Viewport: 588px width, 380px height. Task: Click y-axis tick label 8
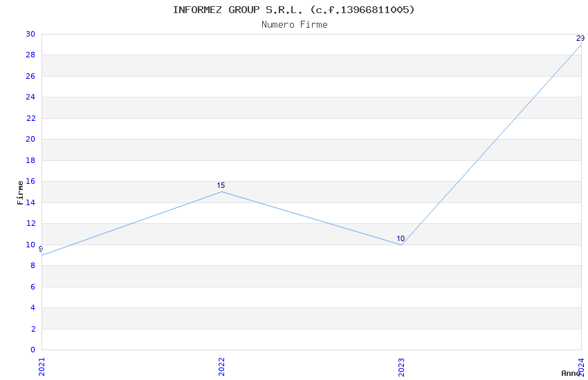pyautogui.click(x=33, y=266)
